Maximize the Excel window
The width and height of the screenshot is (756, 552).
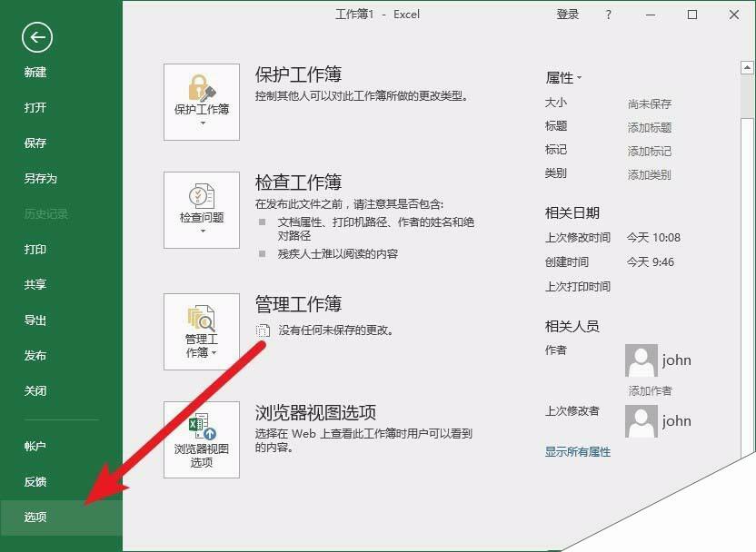(x=692, y=15)
